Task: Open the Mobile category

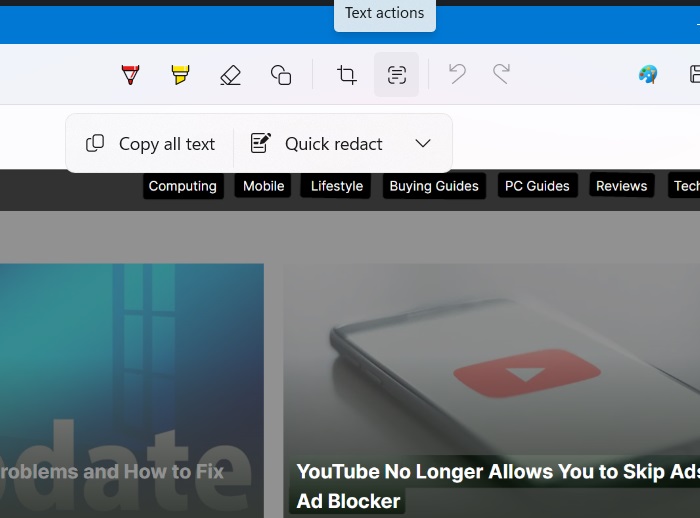Action: 263,186
